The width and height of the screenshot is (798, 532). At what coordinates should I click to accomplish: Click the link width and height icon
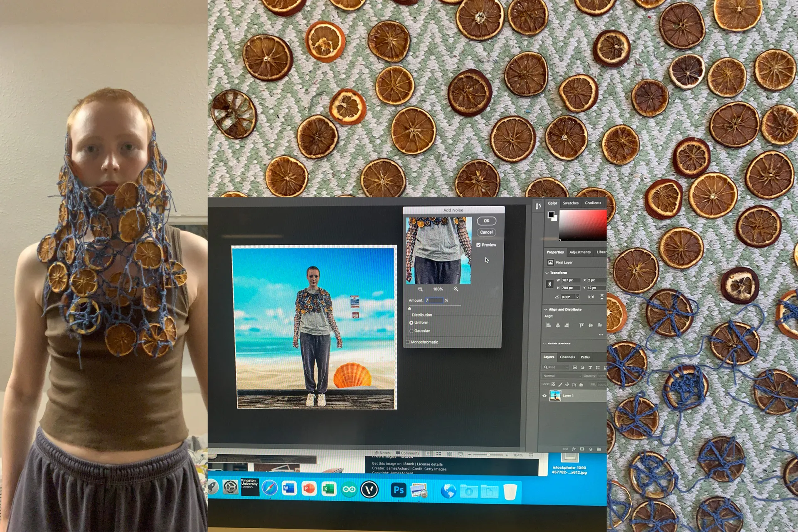pyautogui.click(x=549, y=284)
